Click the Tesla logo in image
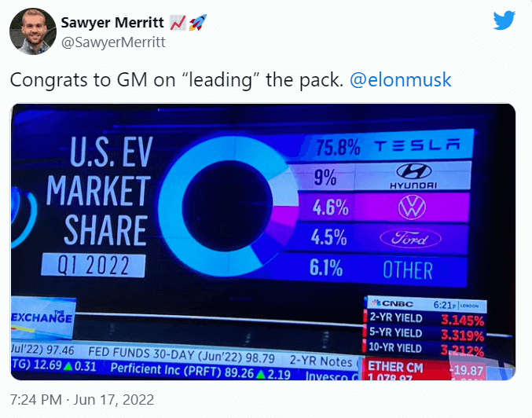The image size is (532, 418). pyautogui.click(x=416, y=146)
